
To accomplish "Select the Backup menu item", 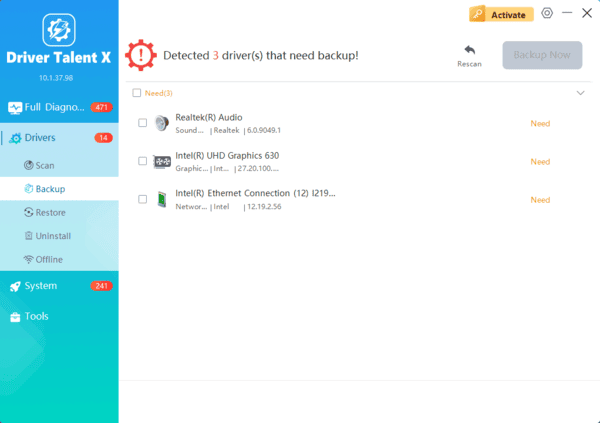I will tap(59, 189).
